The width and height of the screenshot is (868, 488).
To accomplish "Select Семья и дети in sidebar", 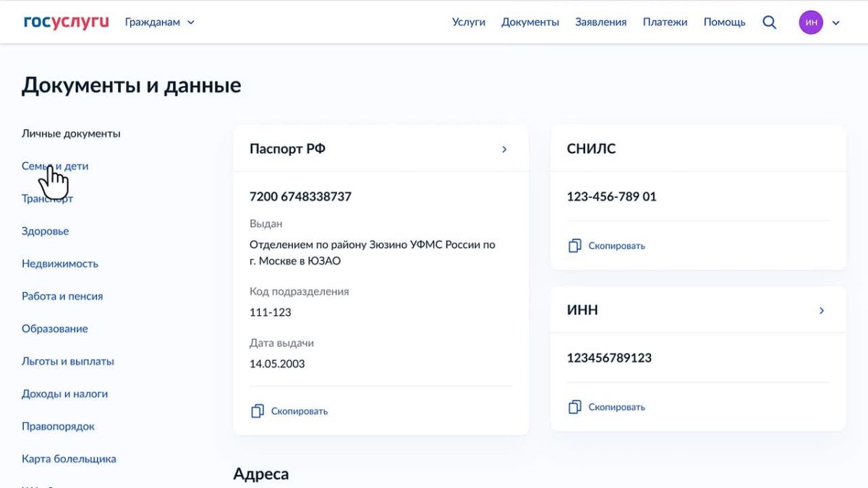I will [55, 166].
